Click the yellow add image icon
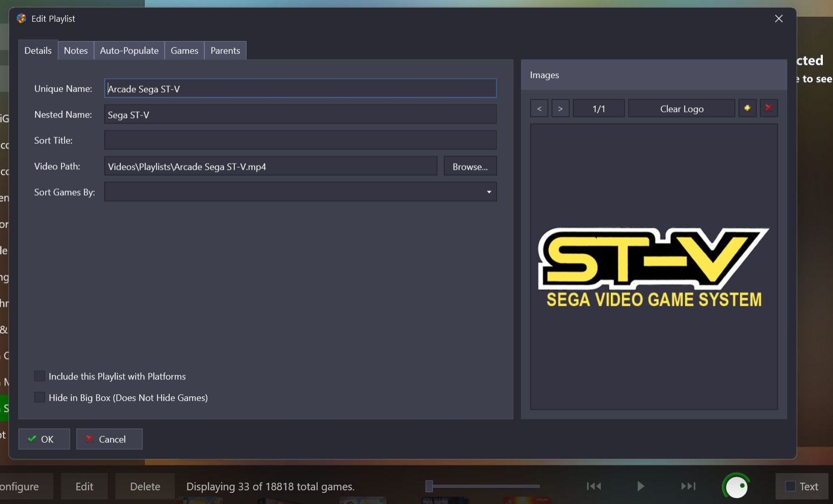 [x=747, y=108]
